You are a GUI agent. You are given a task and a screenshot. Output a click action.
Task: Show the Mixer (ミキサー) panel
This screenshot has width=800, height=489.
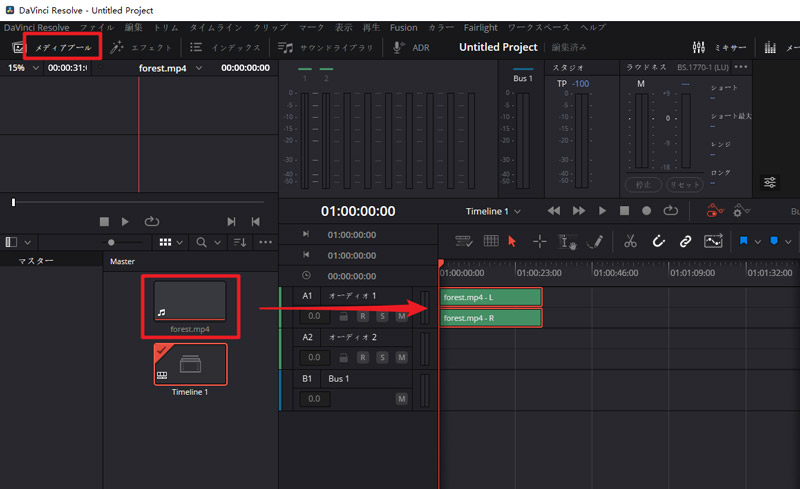coord(719,47)
